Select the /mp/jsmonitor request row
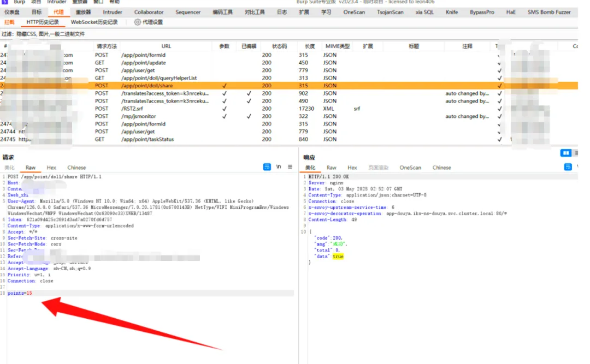 (x=289, y=116)
